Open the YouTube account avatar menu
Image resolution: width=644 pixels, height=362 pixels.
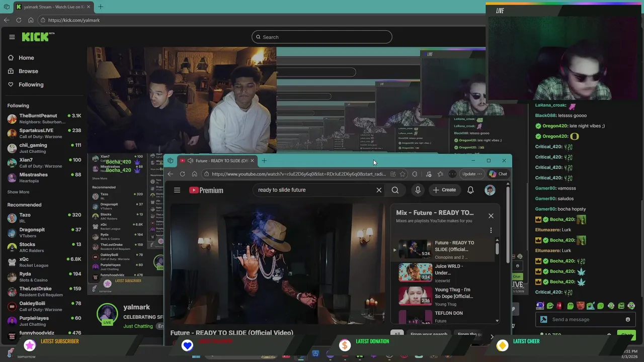tap(490, 190)
